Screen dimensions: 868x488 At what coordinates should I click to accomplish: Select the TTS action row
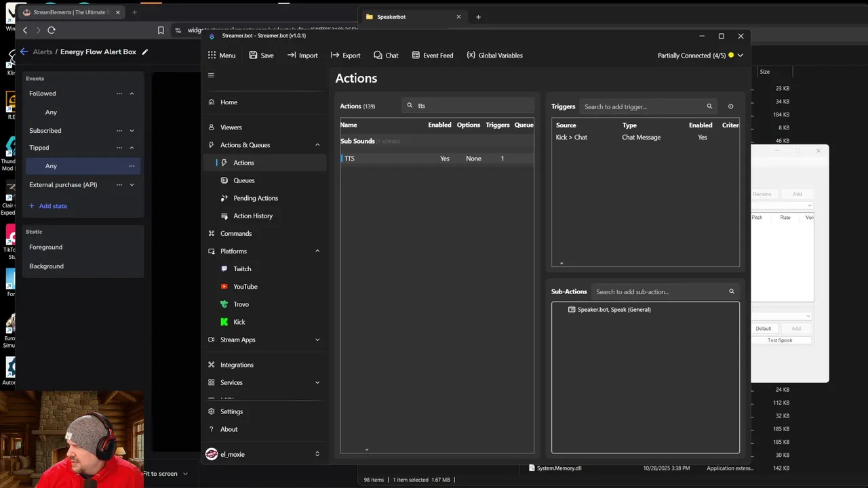pos(437,159)
